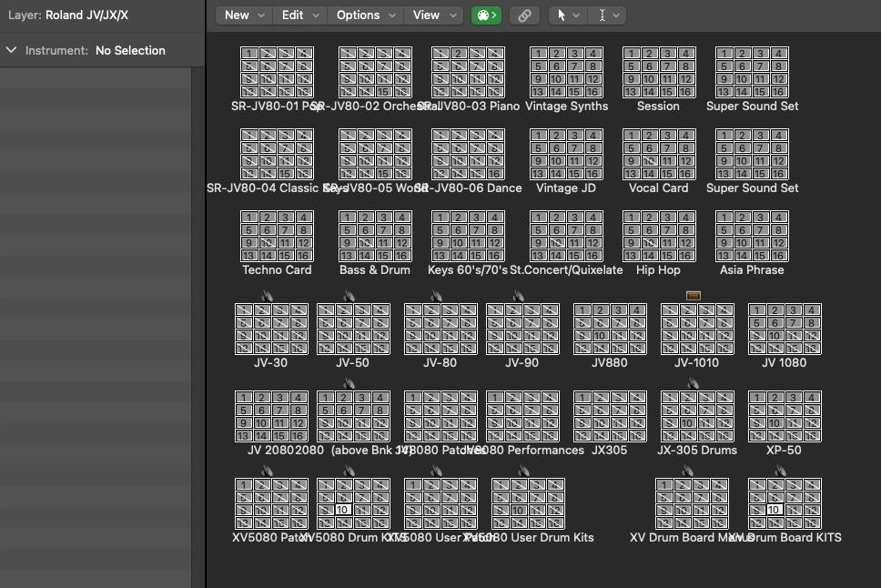Click the Hip Hop multi-instrument object
The height and width of the screenshot is (588, 881).
(x=659, y=237)
